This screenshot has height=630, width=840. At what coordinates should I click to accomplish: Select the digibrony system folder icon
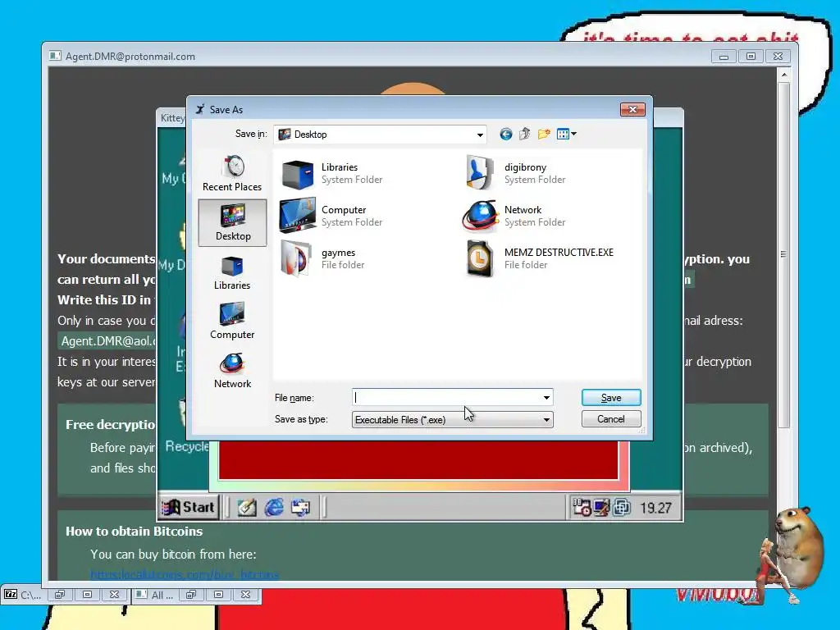(x=479, y=172)
